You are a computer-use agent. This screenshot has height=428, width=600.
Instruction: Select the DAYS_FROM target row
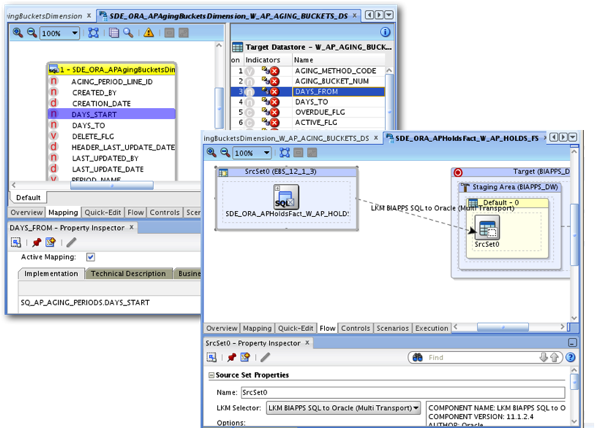308,91
